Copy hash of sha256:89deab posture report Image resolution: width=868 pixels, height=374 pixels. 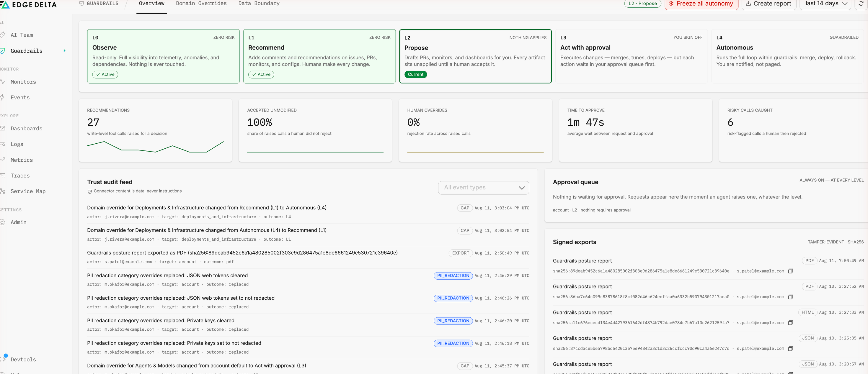(x=791, y=271)
